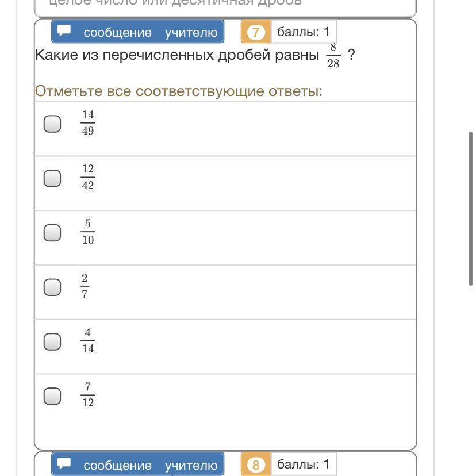Viewport: 476px width, 476px height.
Task: Toggle the 7/12 answer checkbox
Action: [52, 396]
